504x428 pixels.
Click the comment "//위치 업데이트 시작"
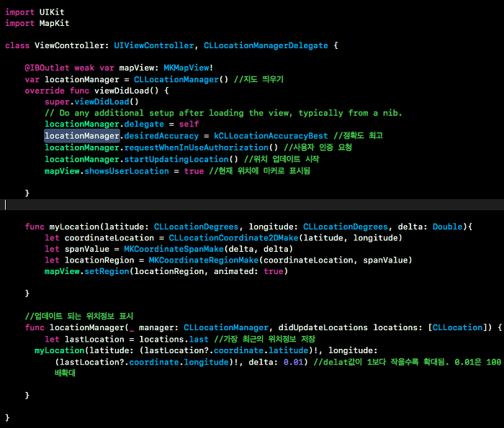[x=282, y=159]
